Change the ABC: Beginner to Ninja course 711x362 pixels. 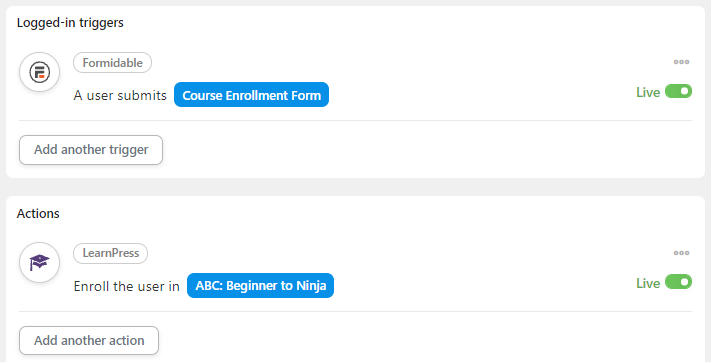(260, 285)
